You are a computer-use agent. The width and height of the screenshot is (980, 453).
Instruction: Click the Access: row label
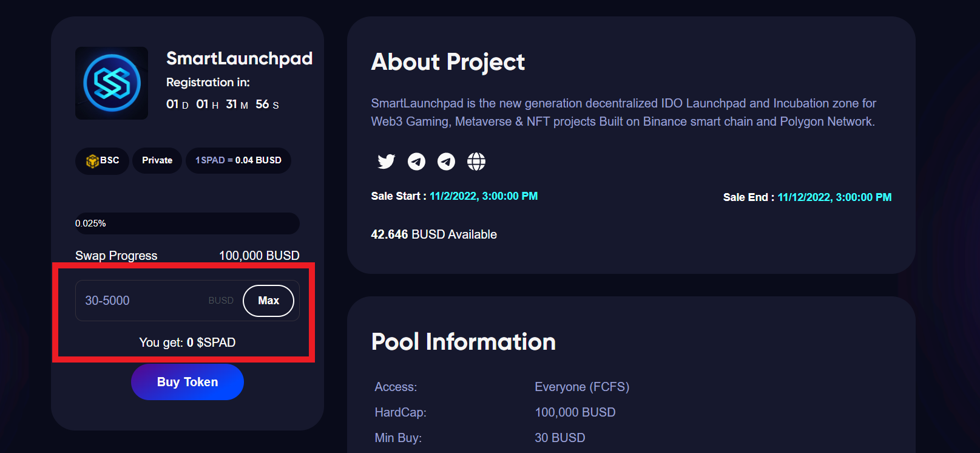396,387
